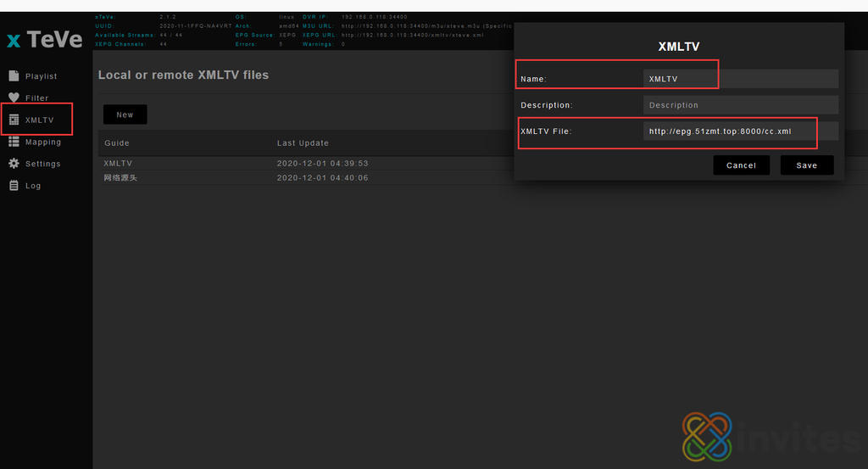
Task: Click the xTeVe version value 2.1.2
Action: point(168,17)
